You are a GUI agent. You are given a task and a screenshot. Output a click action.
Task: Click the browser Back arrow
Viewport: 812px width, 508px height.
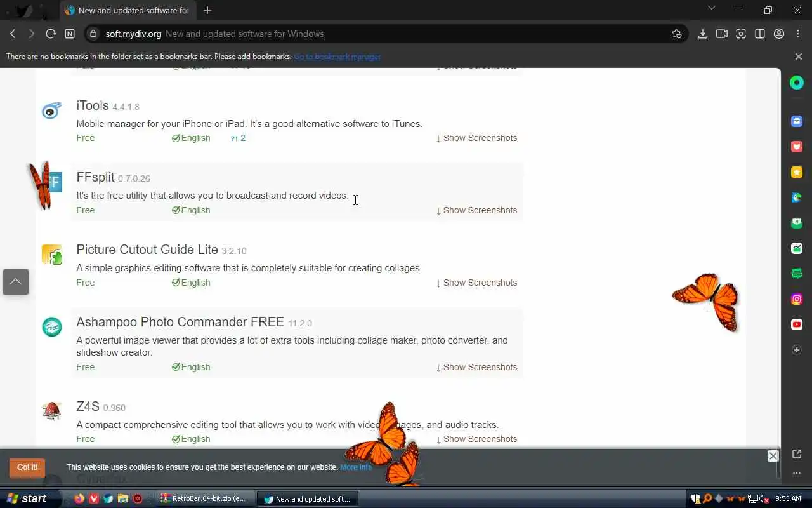[13, 34]
